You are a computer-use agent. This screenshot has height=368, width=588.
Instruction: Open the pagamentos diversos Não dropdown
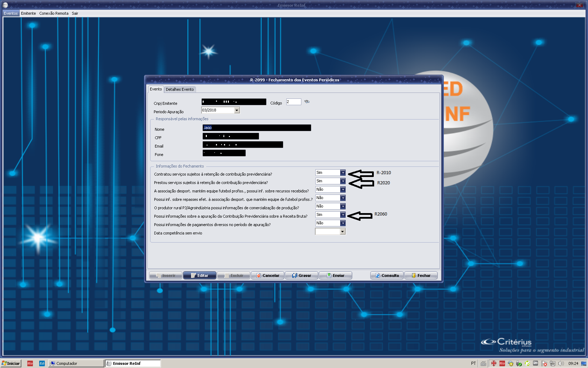pyautogui.click(x=343, y=223)
